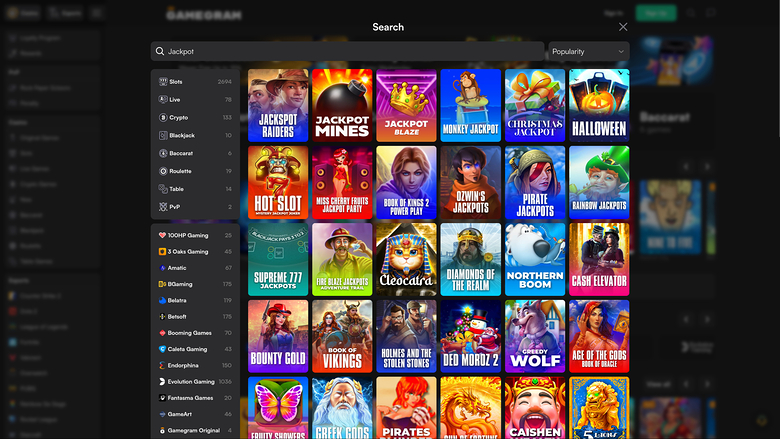
Task: Select provider Fantasma Games
Action: click(x=195, y=398)
